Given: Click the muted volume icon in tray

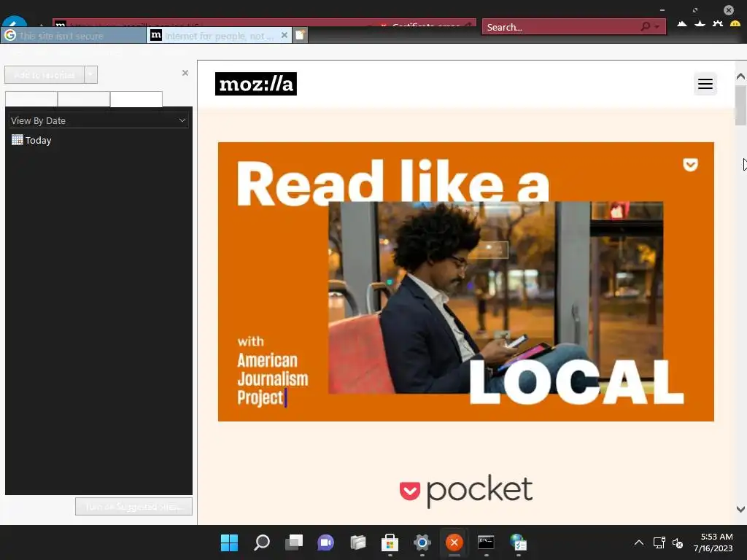Looking at the screenshot, I should 678,542.
